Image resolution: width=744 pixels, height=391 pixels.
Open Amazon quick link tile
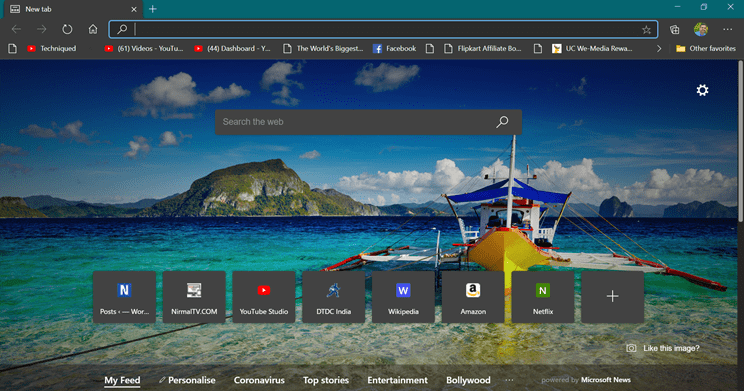[473, 297]
